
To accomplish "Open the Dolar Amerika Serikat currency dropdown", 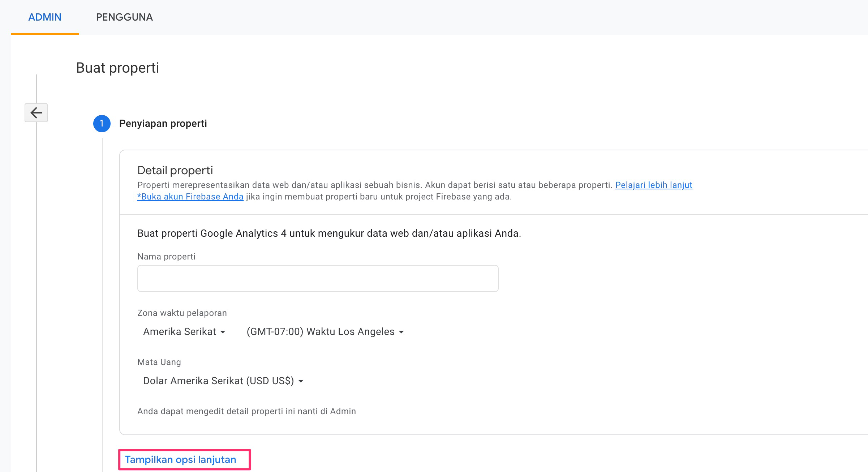I will coord(223,381).
